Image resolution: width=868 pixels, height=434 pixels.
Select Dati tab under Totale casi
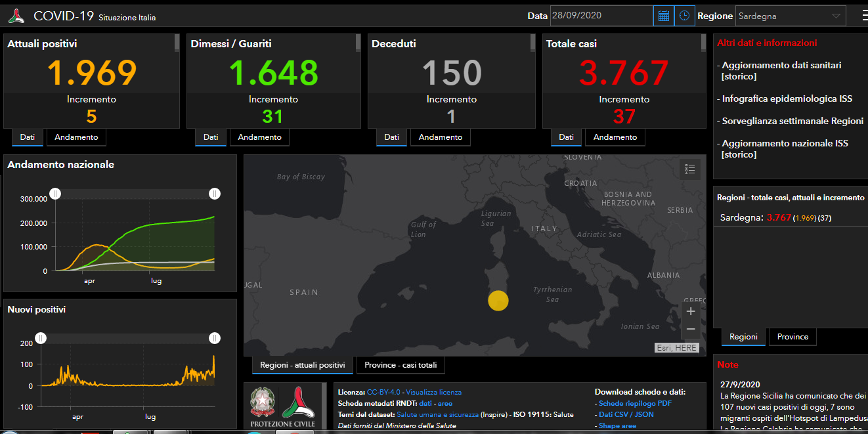566,137
